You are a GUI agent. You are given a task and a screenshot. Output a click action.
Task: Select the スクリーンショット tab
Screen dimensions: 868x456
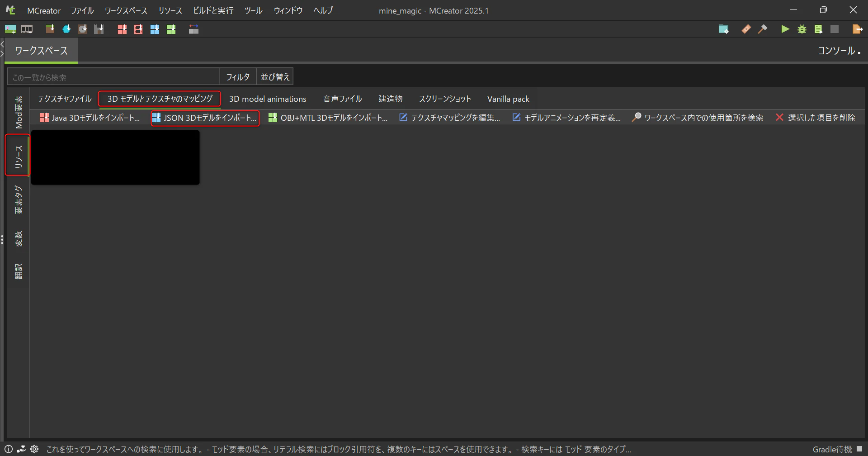coord(445,99)
